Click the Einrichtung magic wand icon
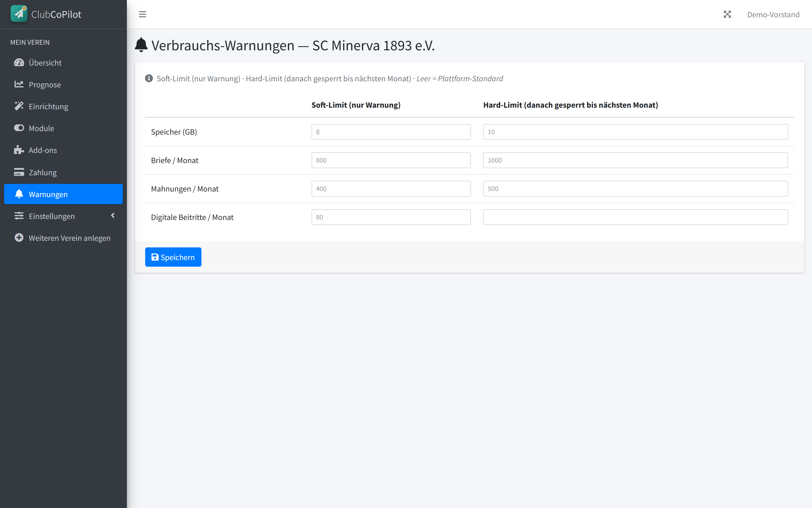The height and width of the screenshot is (508, 812). [19, 106]
